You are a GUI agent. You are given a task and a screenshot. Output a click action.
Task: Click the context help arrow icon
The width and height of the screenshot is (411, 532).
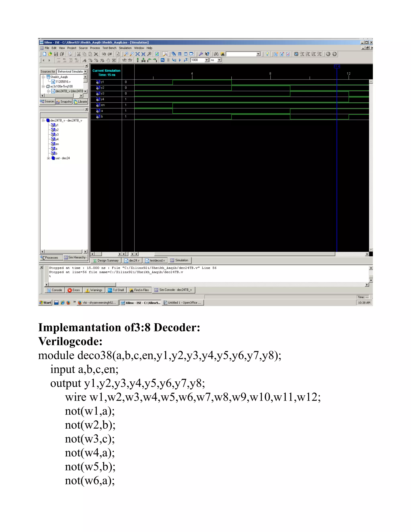point(207,54)
